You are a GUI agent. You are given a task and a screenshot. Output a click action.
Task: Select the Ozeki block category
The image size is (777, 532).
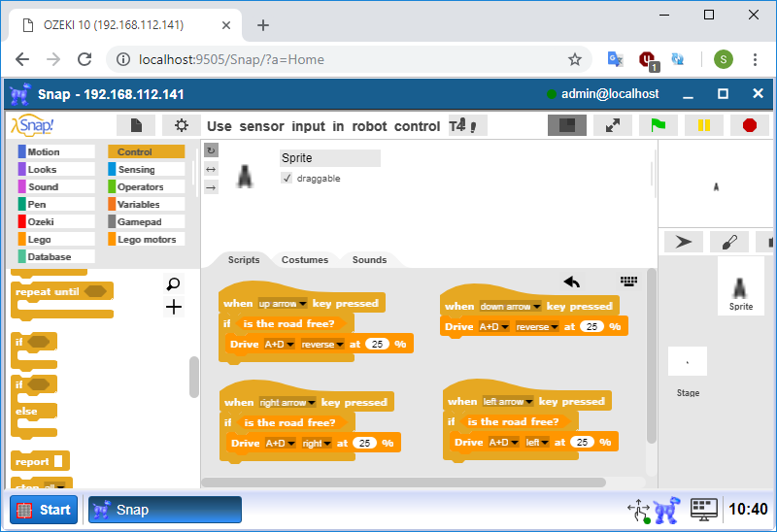[x=56, y=221]
